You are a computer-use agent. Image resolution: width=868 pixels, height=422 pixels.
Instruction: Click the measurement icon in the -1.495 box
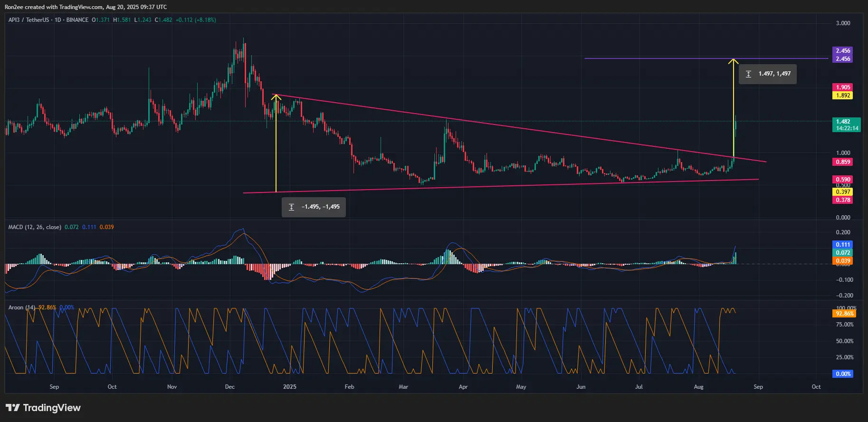291,207
